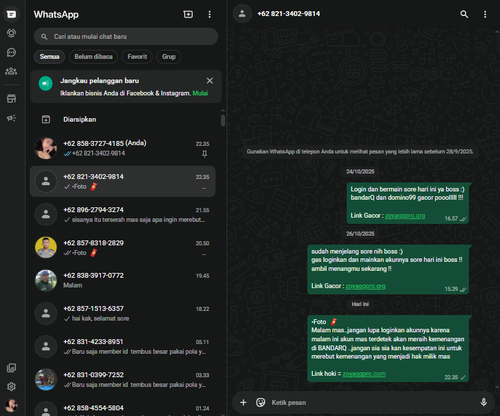Start a new chat icon
This screenshot has height=416, width=500.
click(188, 14)
